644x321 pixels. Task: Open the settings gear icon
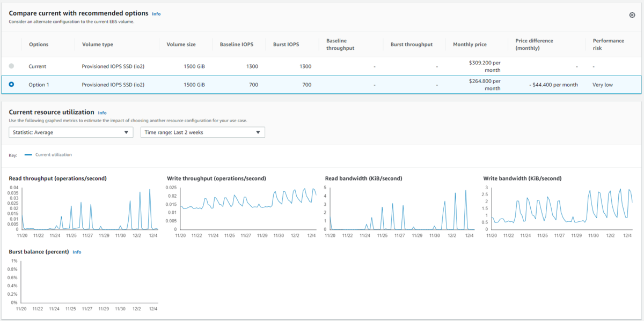[632, 15]
